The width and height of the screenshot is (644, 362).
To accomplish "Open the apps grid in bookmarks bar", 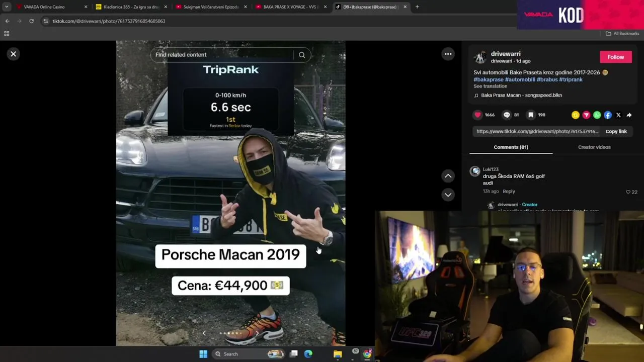I will (x=7, y=34).
